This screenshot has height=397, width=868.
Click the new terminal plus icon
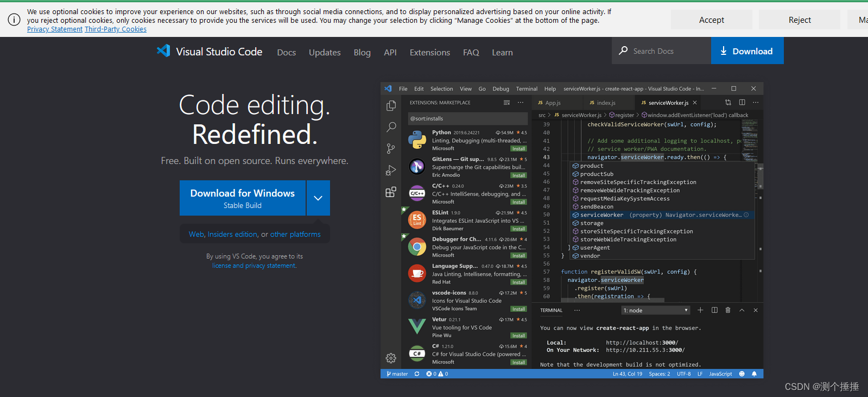click(x=700, y=310)
